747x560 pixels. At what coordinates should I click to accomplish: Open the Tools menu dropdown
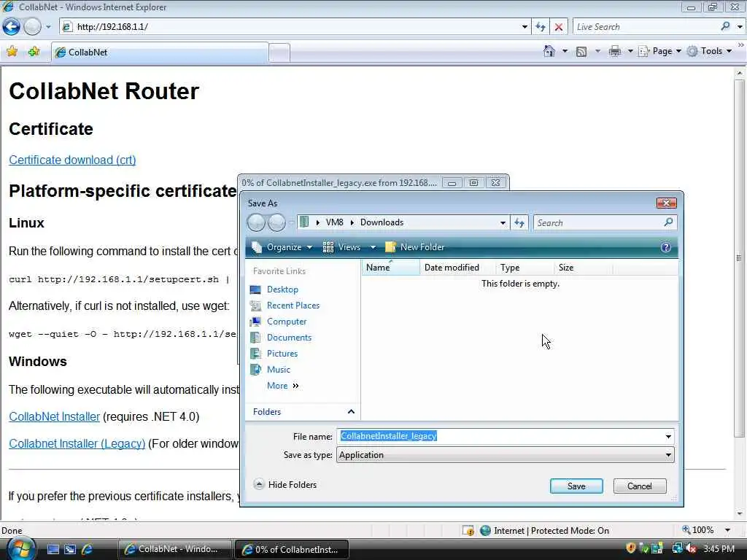pos(710,51)
